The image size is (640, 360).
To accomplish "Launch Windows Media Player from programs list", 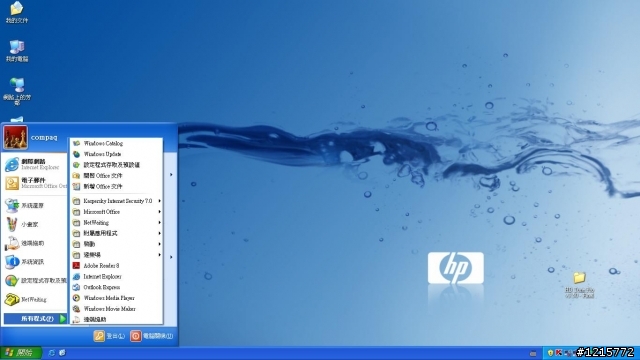I will [116, 298].
